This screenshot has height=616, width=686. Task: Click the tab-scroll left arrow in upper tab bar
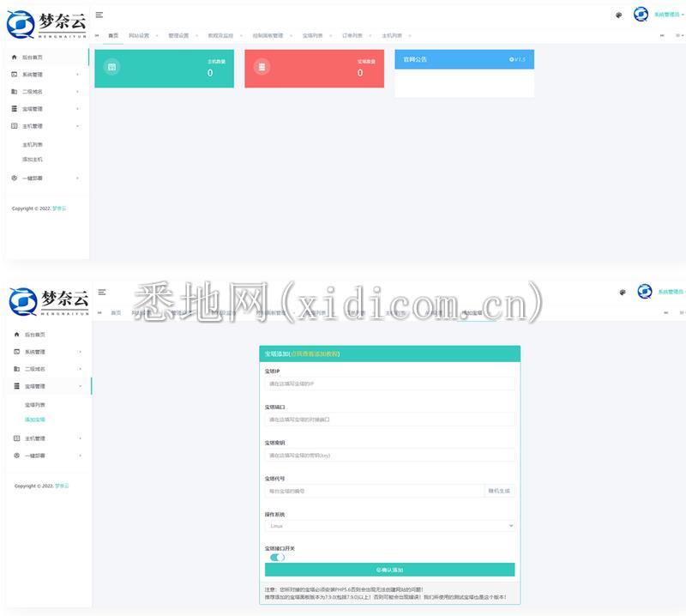click(x=97, y=36)
